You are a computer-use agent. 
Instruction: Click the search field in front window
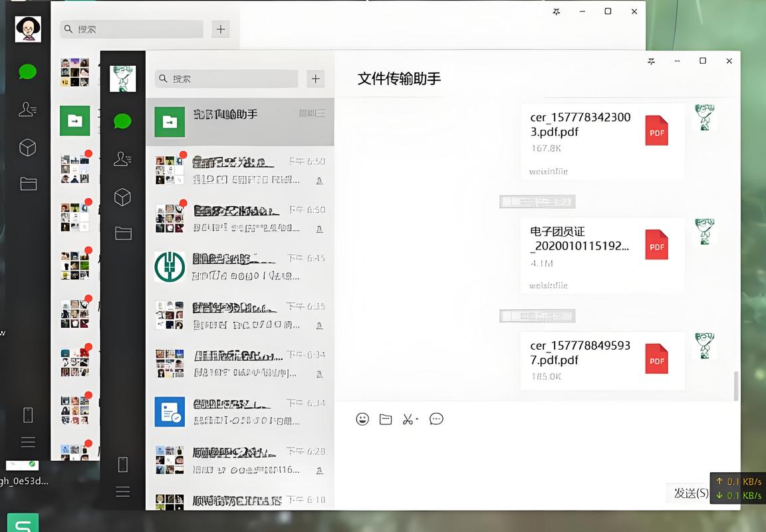(227, 78)
